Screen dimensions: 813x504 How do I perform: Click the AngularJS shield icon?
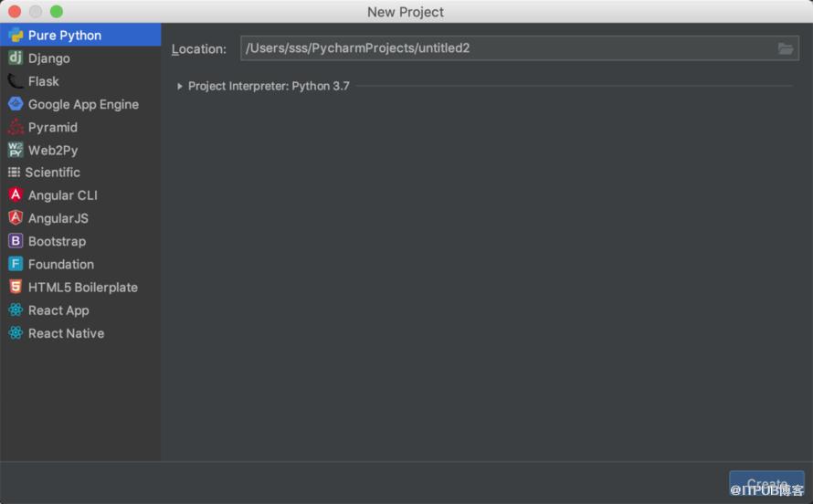click(16, 217)
